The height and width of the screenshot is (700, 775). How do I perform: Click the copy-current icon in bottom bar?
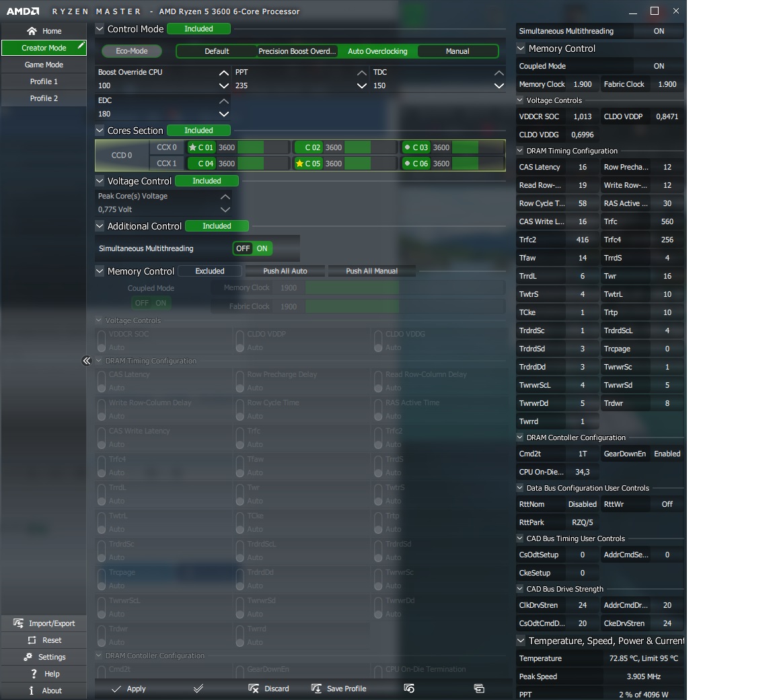coord(479,688)
